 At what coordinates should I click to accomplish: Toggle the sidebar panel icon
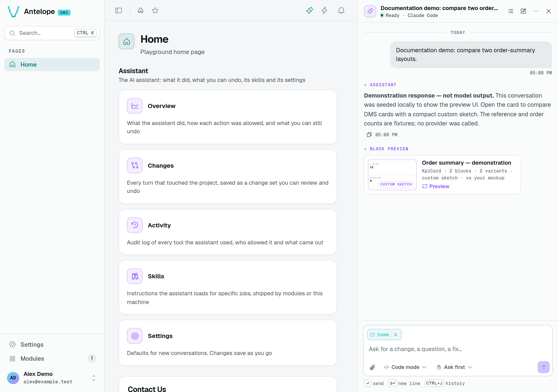tap(118, 10)
